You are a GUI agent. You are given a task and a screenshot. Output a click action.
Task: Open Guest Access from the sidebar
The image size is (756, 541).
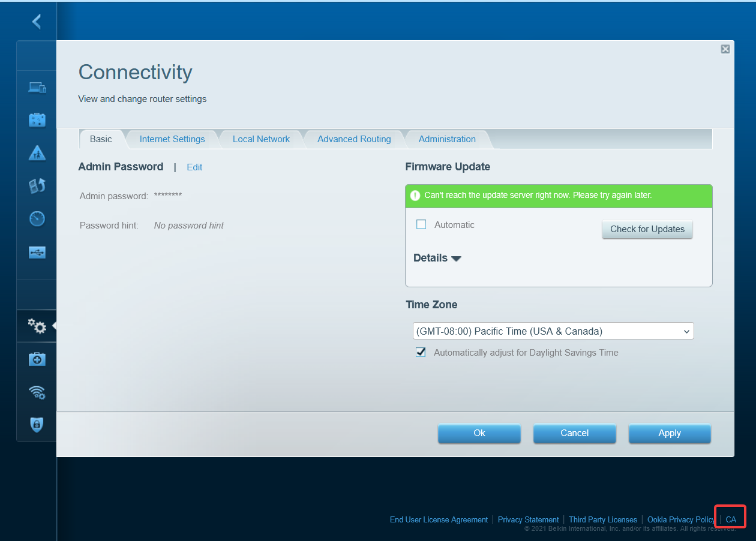37,120
